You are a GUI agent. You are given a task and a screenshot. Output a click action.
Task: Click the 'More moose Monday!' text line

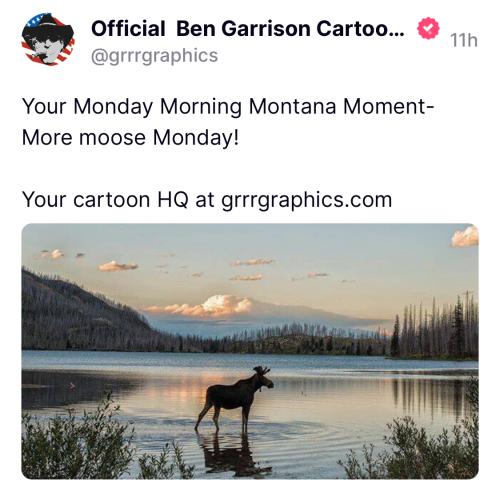click(x=130, y=138)
